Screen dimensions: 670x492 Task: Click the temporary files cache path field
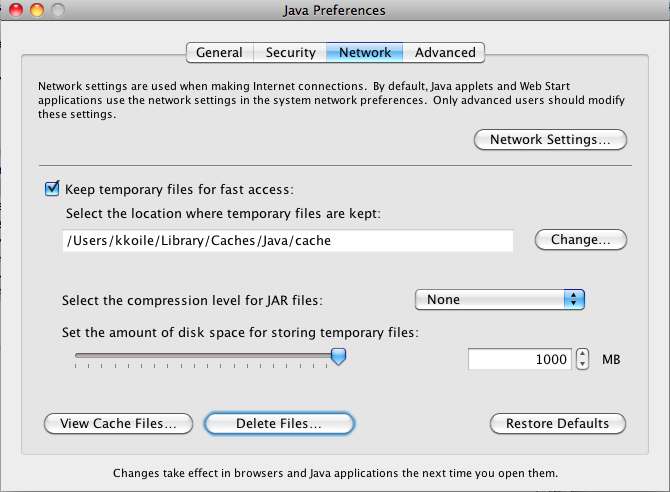click(288, 241)
